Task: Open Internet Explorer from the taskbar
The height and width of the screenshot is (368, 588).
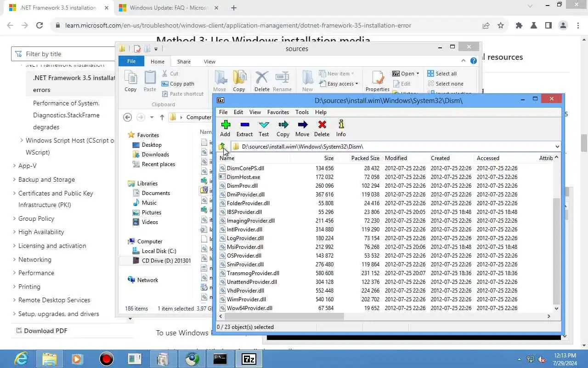Action: pyautogui.click(x=21, y=359)
